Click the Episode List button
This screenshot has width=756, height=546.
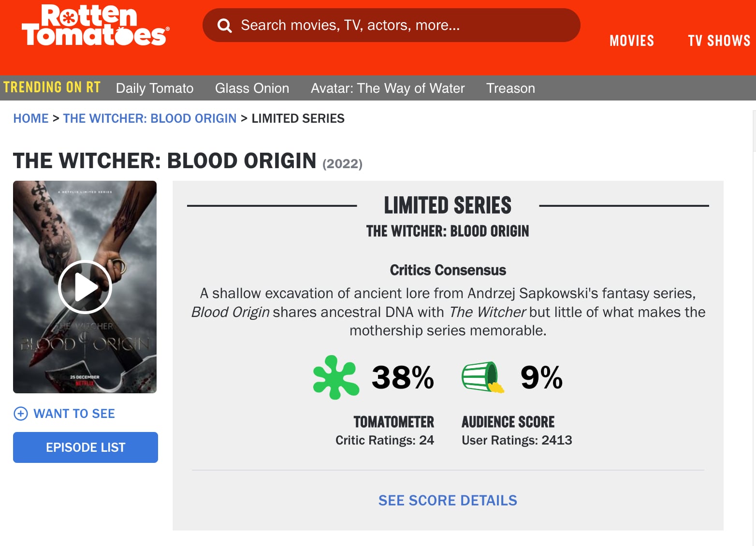pyautogui.click(x=86, y=447)
